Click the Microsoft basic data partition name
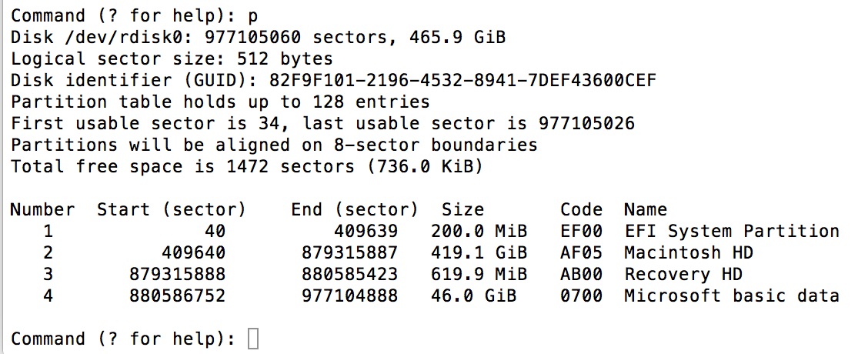 [x=731, y=296]
